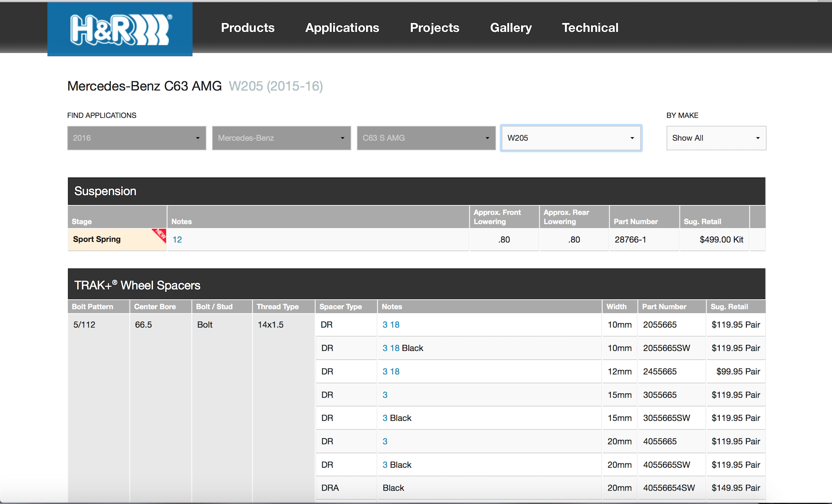Click the Part Number column header in Suspension

tap(636, 222)
